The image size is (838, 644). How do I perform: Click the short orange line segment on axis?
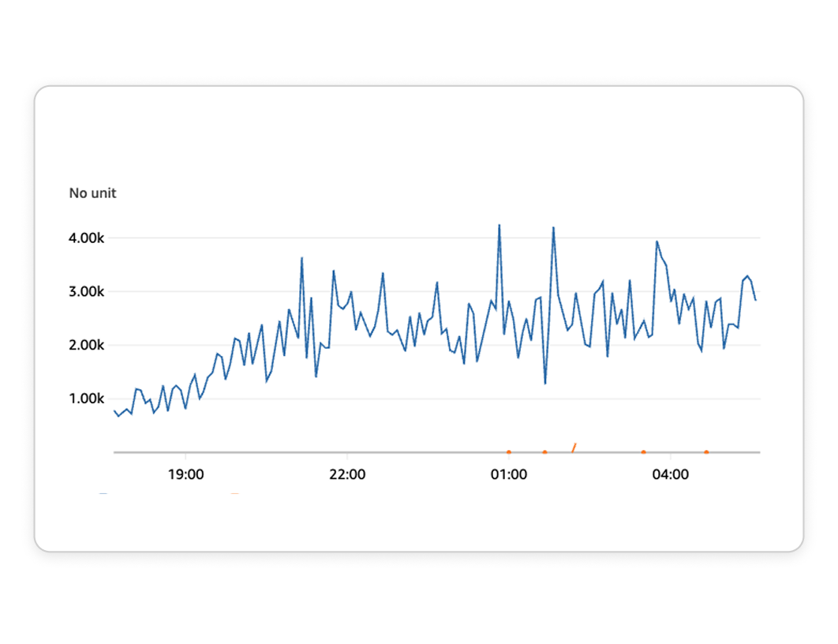coord(574,447)
